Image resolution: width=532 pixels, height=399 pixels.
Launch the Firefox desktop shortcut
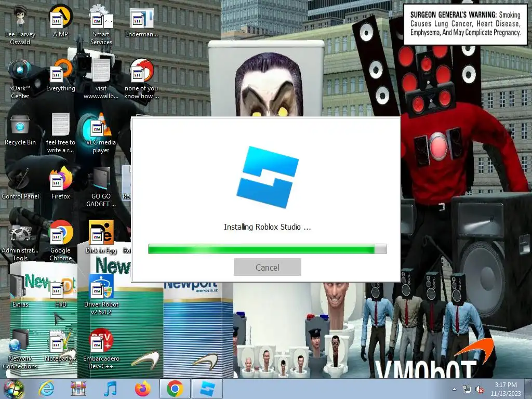[x=60, y=183]
